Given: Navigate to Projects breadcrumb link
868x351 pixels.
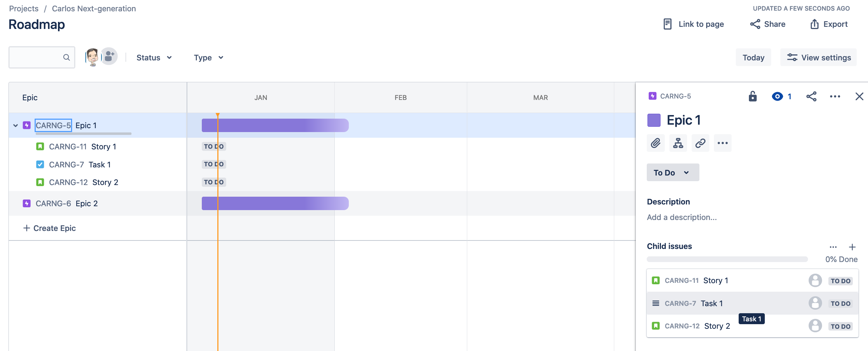Looking at the screenshot, I should click(24, 8).
